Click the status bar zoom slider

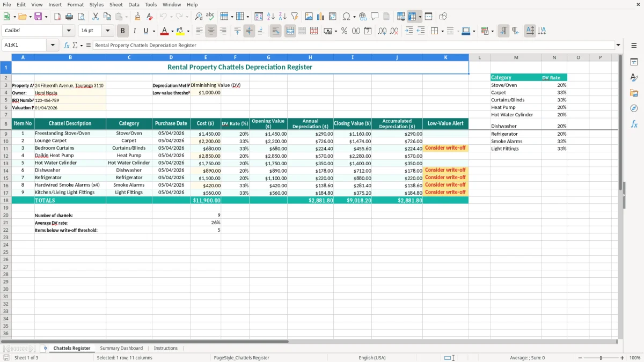coord(601,358)
